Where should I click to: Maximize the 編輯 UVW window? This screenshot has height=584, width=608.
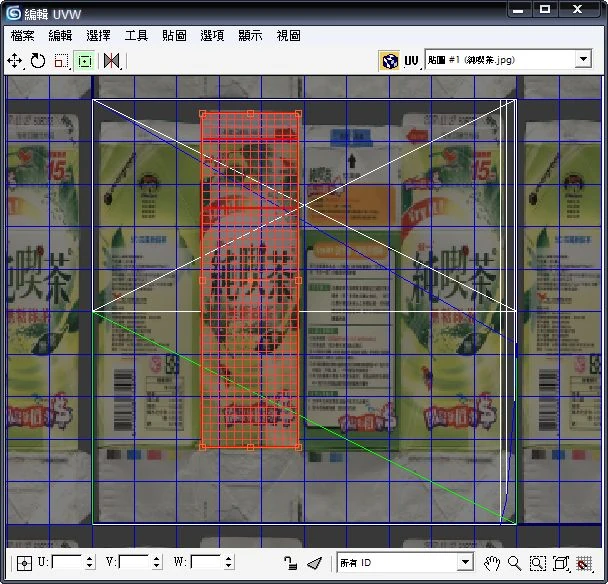click(x=544, y=9)
